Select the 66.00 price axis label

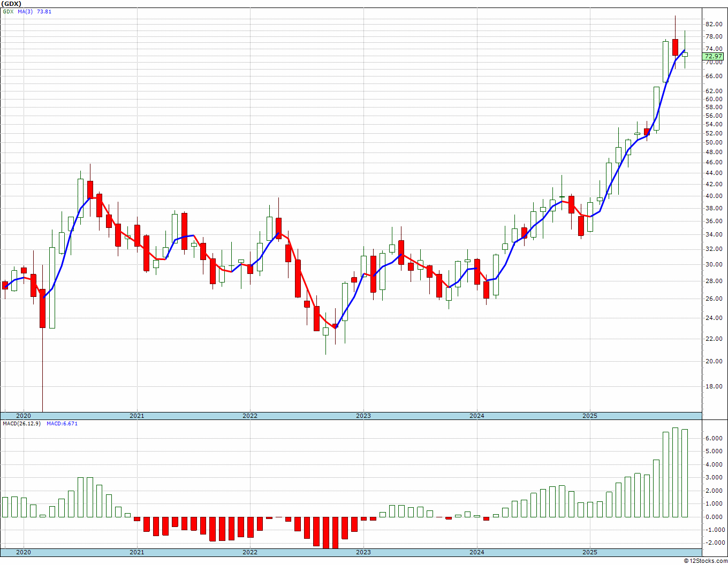[714, 77]
